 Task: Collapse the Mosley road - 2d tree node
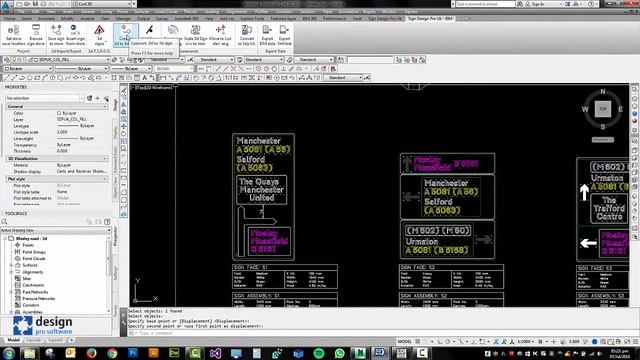[5, 238]
